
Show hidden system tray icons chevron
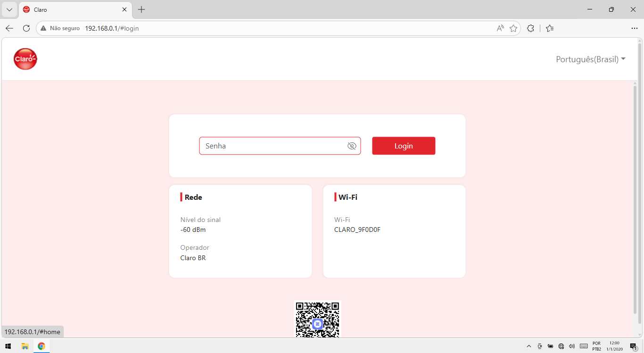528,346
